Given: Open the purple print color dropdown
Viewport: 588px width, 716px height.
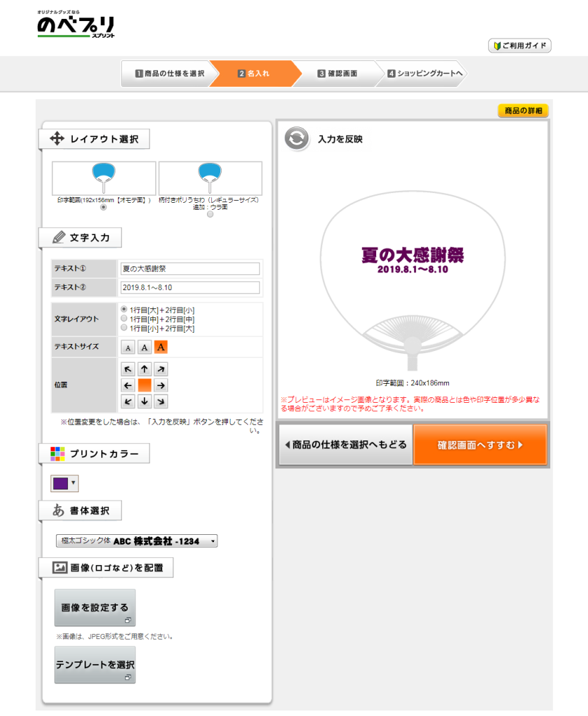Looking at the screenshot, I should pyautogui.click(x=64, y=483).
